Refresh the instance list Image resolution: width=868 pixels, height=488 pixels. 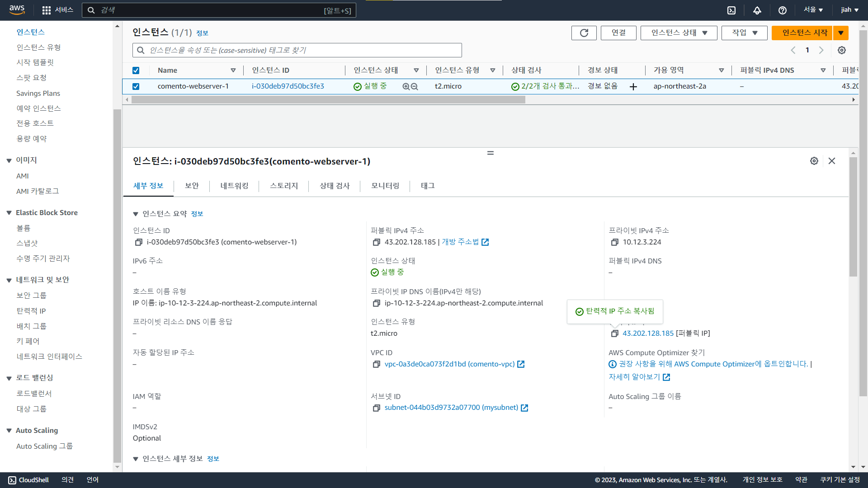(584, 33)
